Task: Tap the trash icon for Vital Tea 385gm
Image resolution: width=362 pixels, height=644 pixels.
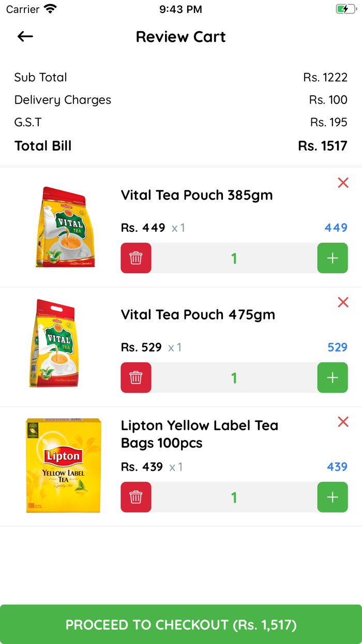Action: (x=135, y=258)
